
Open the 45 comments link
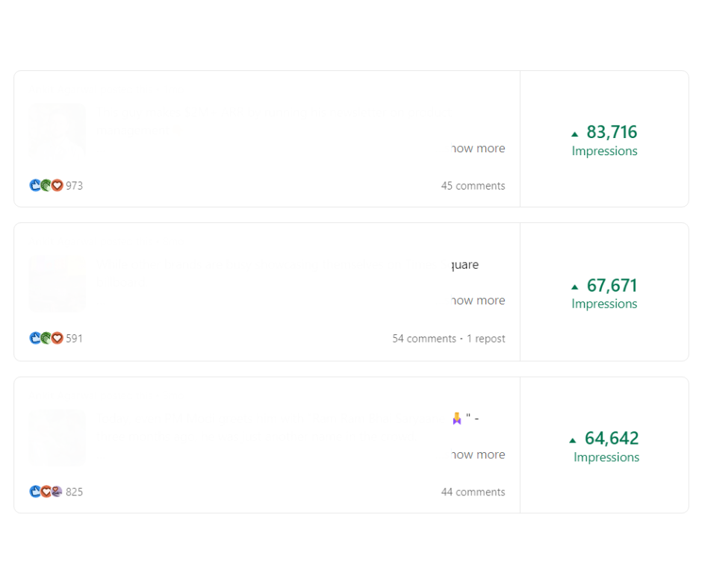pyautogui.click(x=473, y=186)
